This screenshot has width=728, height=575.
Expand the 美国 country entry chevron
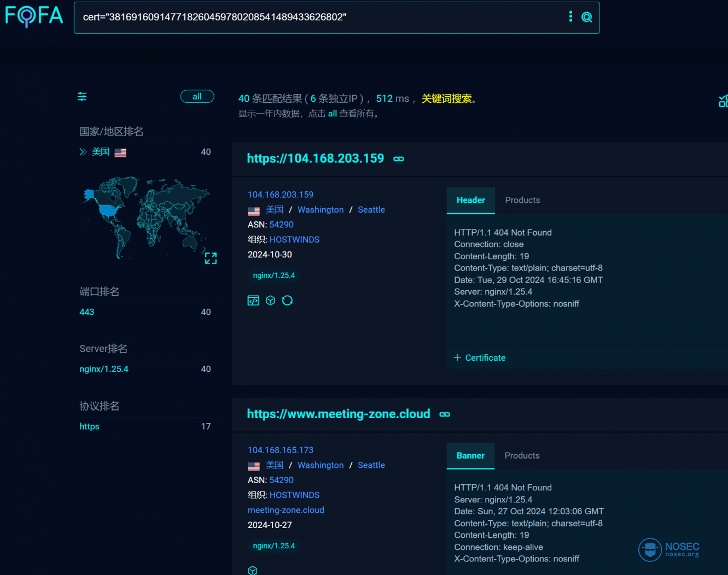[x=83, y=152]
